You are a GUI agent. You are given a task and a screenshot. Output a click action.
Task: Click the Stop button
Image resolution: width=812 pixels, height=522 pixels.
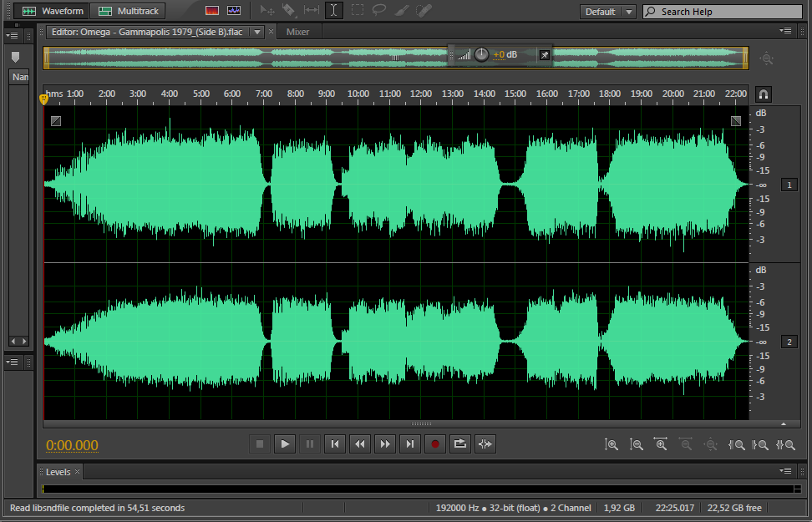coord(260,443)
